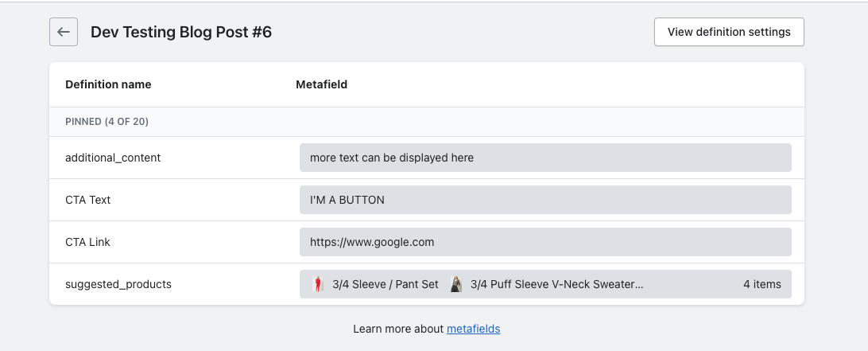
Task: Select the suggested_products definition label
Action: pyautogui.click(x=118, y=284)
